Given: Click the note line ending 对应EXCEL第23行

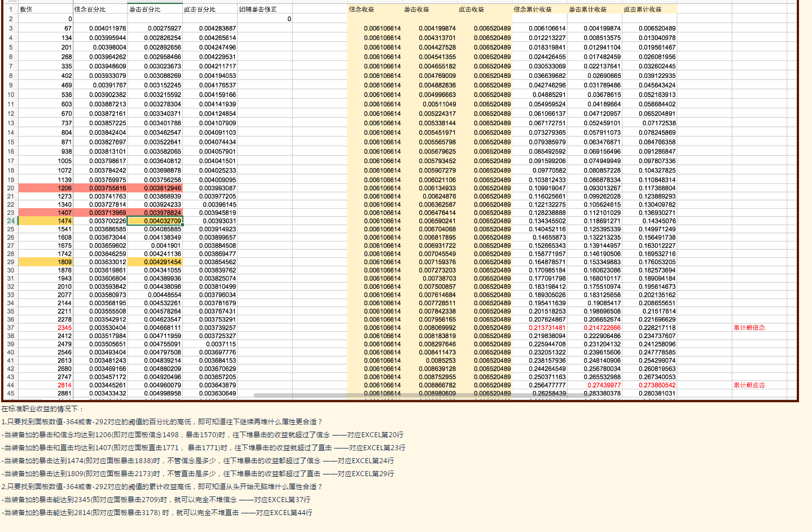Looking at the screenshot, I should pos(204,447).
